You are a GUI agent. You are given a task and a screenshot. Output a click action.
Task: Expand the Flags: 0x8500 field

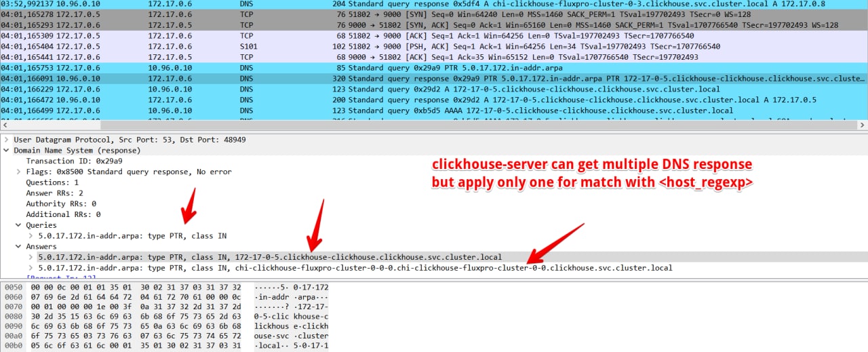[19, 172]
